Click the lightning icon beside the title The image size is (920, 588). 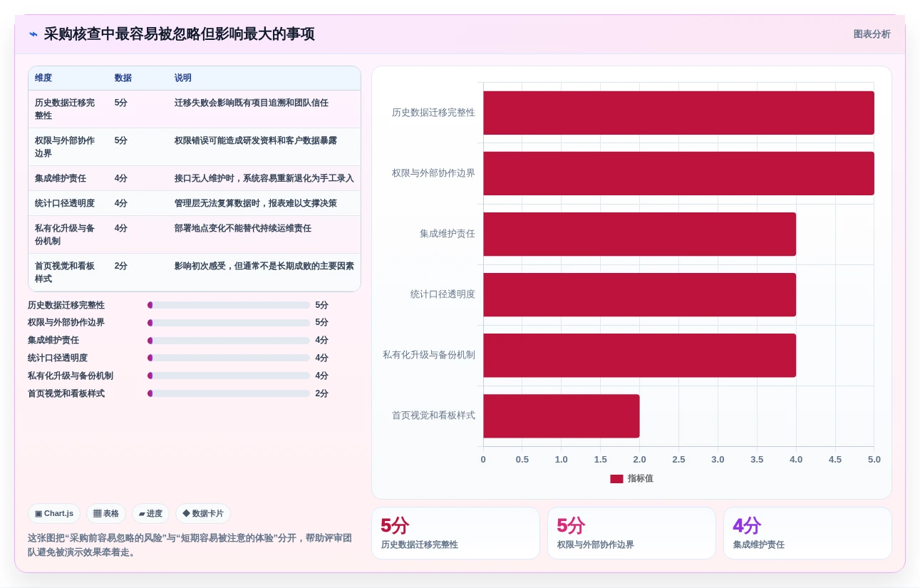point(33,34)
